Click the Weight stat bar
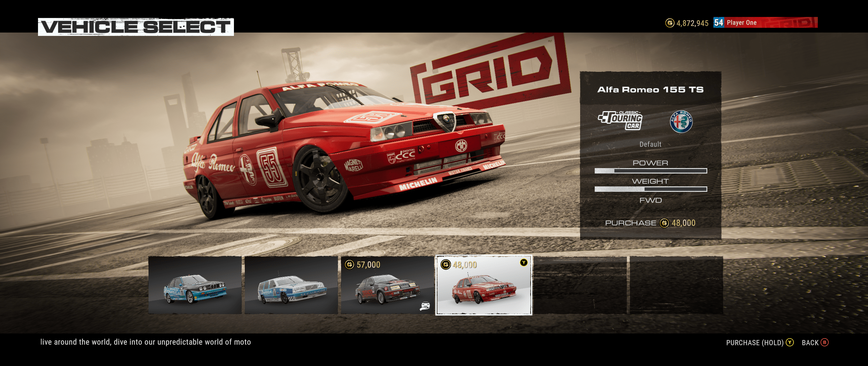This screenshot has width=868, height=366. pos(650,189)
